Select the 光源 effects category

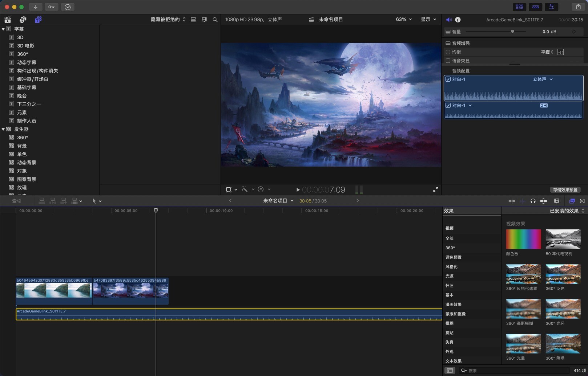pos(450,276)
